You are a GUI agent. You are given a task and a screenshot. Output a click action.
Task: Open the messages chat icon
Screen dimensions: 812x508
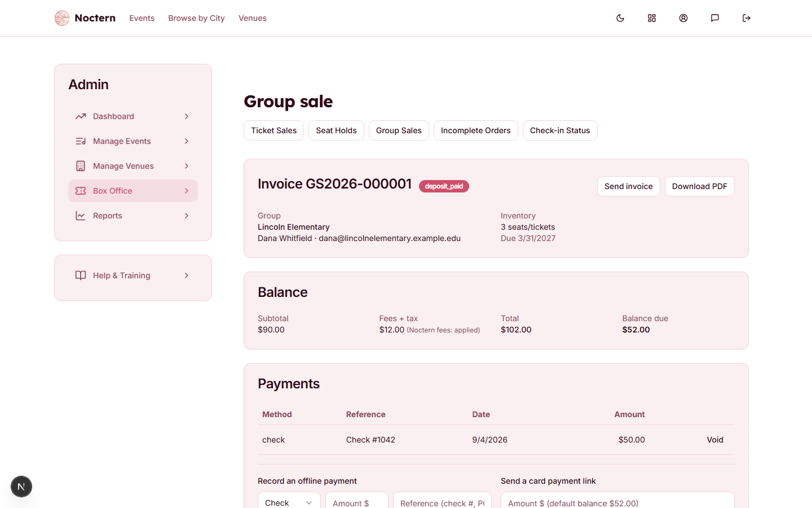(715, 18)
